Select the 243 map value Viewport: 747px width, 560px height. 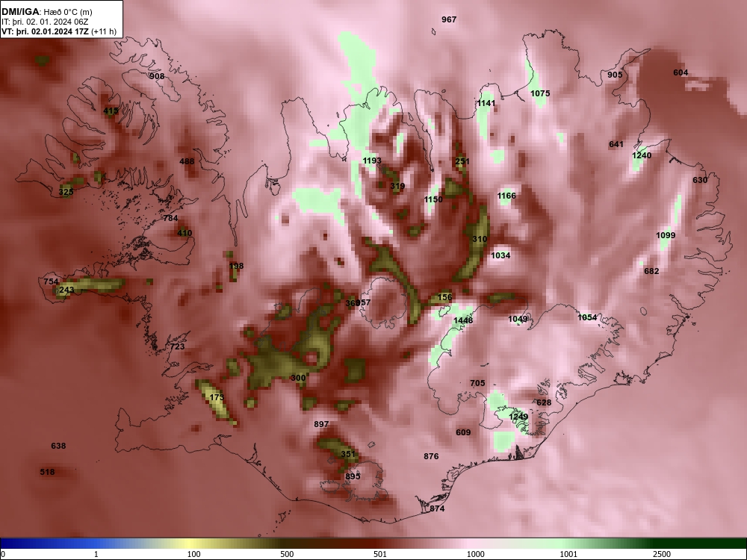(x=66, y=290)
